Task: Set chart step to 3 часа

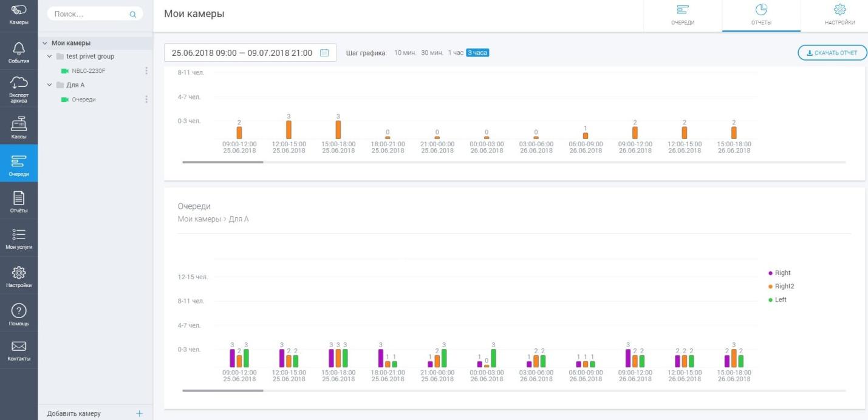Action: coord(477,53)
